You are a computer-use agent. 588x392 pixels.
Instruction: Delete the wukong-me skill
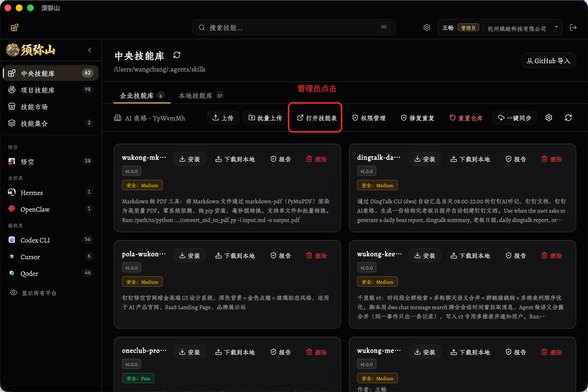(x=552, y=352)
